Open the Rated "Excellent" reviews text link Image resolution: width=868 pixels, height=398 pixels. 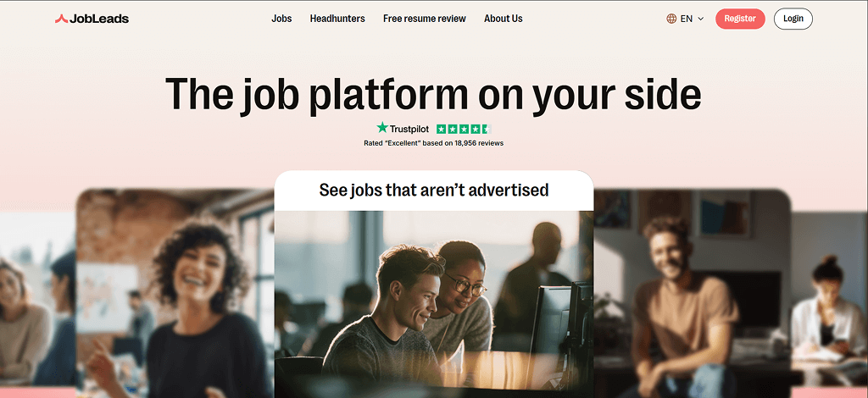click(x=433, y=143)
